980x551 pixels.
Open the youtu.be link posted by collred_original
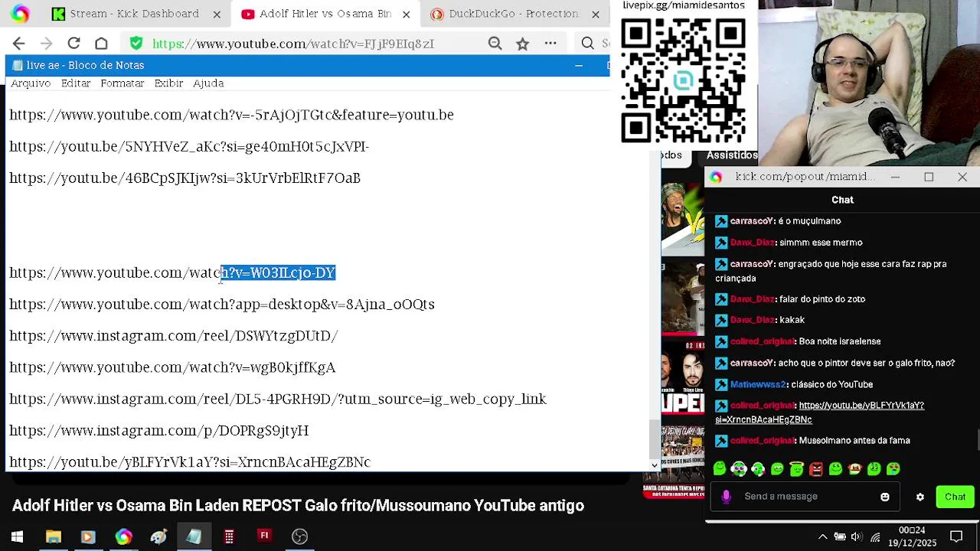point(819,412)
